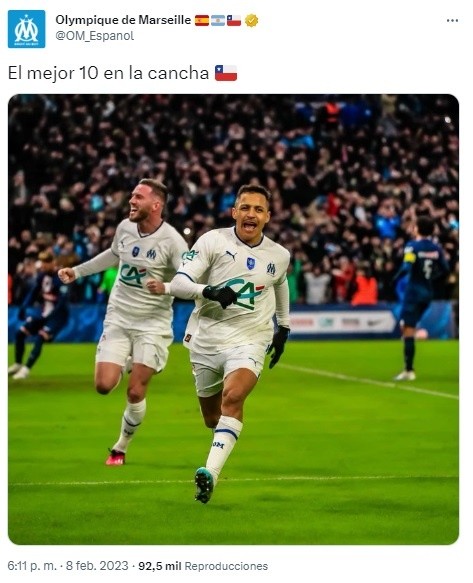The image size is (473, 583).
Task: Open the celebrating players photo
Action: click(234, 319)
